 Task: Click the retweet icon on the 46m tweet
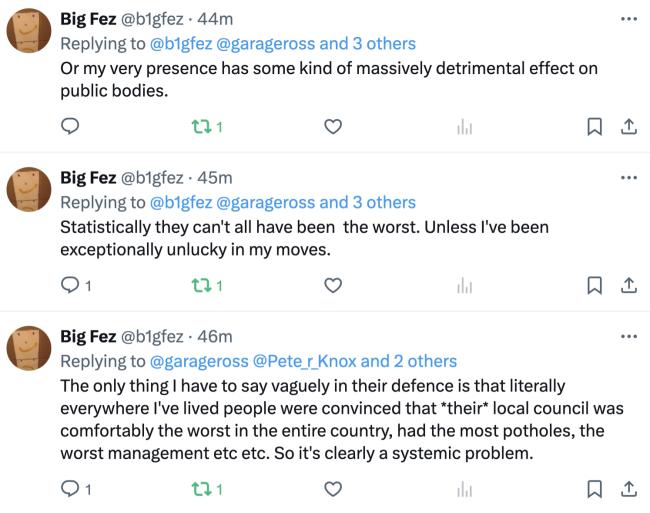click(201, 489)
